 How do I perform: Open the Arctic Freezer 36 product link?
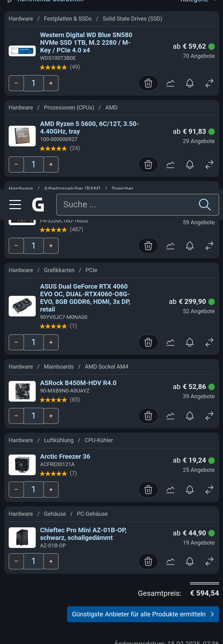[x=65, y=456]
